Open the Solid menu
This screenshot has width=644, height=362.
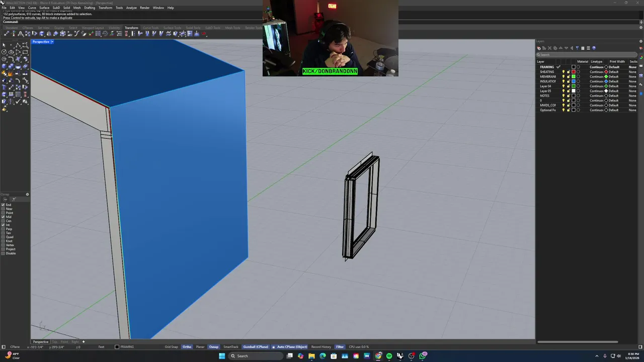point(66,8)
